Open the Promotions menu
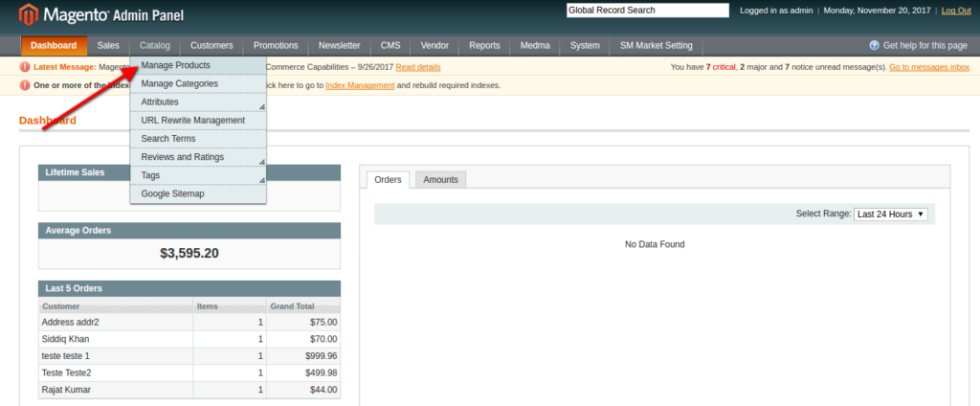This screenshot has width=980, height=406. tap(276, 46)
